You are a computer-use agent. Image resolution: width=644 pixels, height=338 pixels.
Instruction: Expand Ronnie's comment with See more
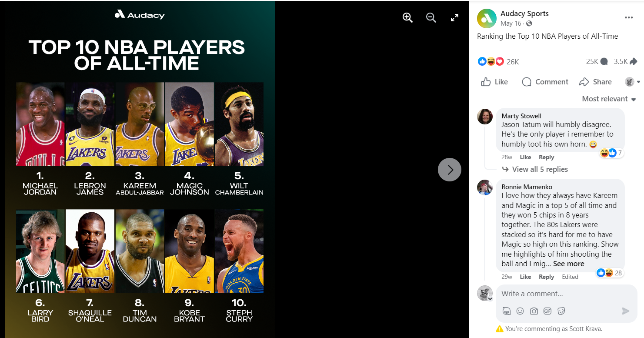click(569, 264)
